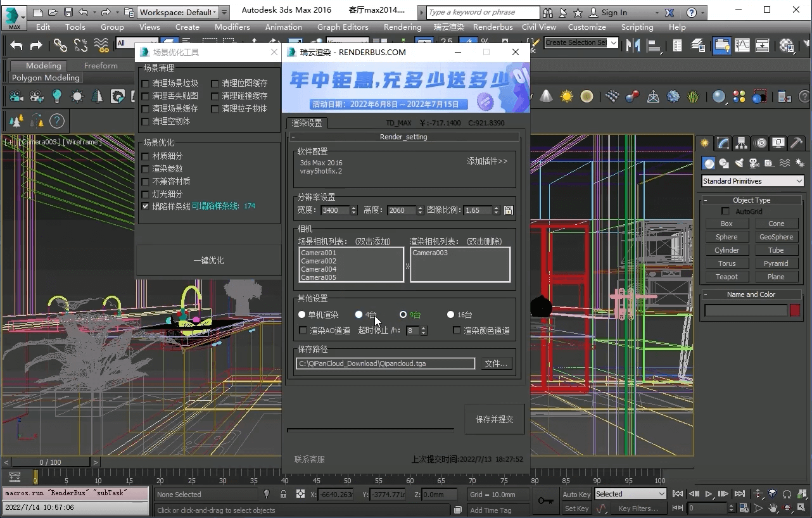Click the four colored balls icon
Image resolution: width=812 pixels, height=518 pixels.
coord(739,96)
